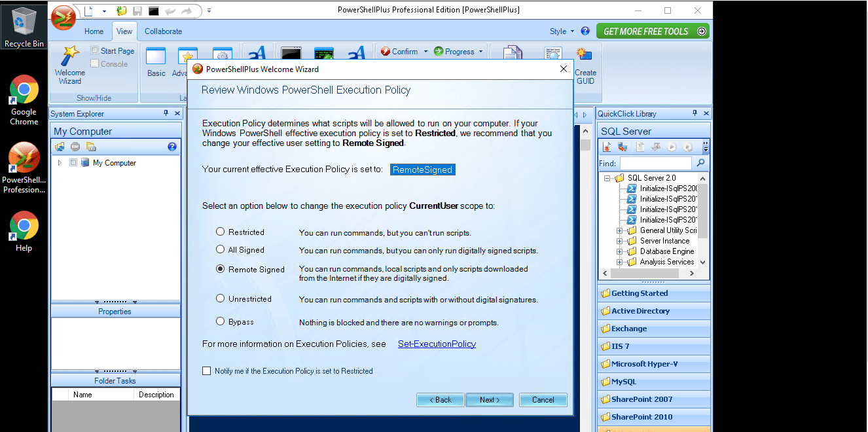Switch to the Home ribbon tab

(94, 31)
